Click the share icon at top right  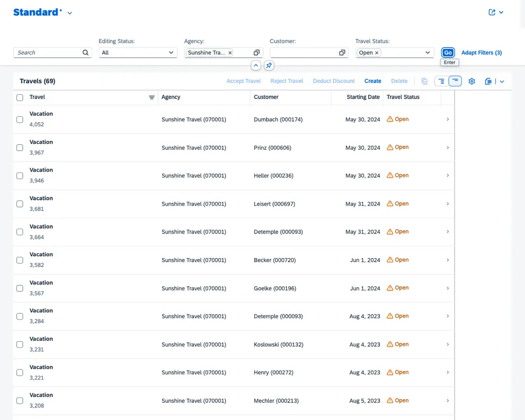(x=492, y=12)
